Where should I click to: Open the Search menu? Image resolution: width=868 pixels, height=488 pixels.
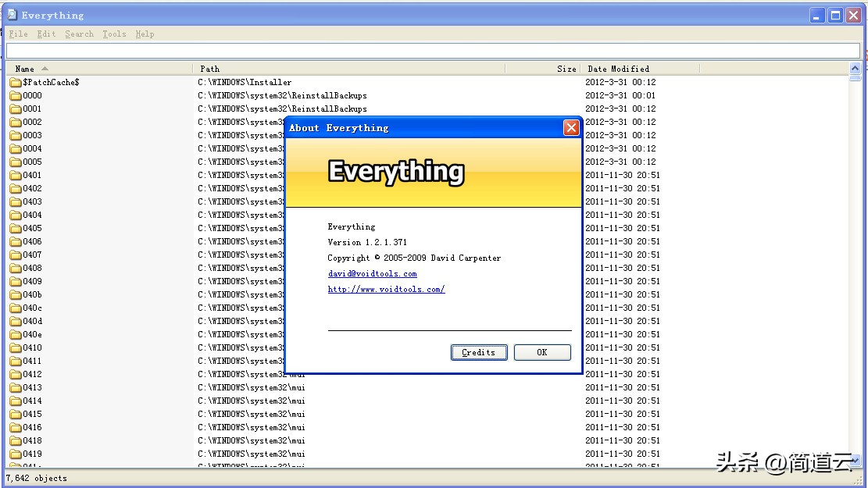(79, 34)
